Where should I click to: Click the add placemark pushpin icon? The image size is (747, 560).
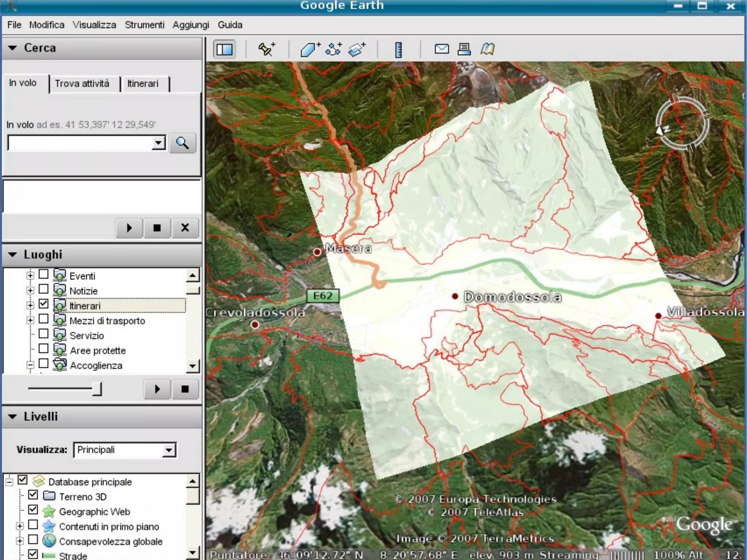[267, 49]
